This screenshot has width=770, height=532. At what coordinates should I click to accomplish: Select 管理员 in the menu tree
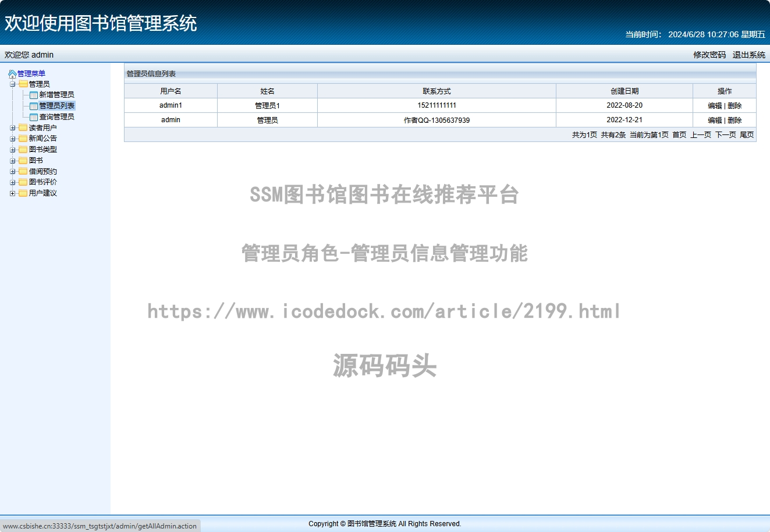coord(40,84)
